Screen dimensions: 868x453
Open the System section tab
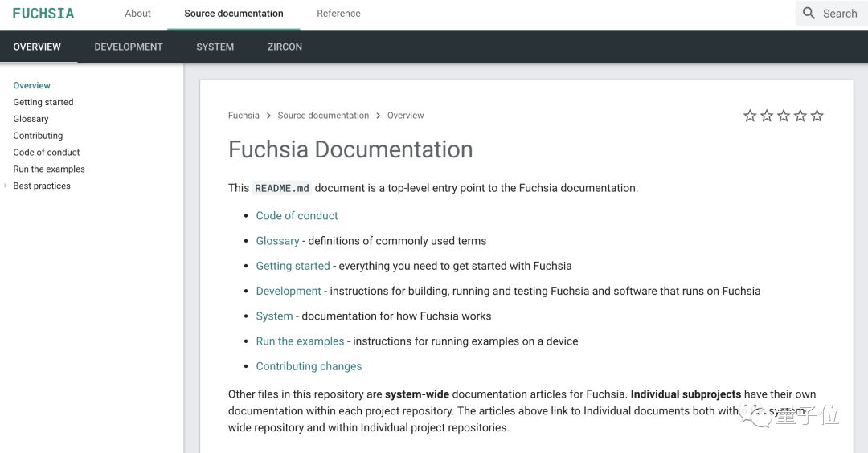pyautogui.click(x=215, y=47)
